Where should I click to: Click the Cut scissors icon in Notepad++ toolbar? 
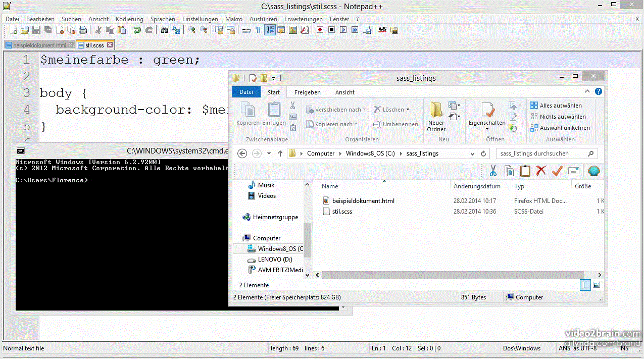pyautogui.click(x=98, y=30)
